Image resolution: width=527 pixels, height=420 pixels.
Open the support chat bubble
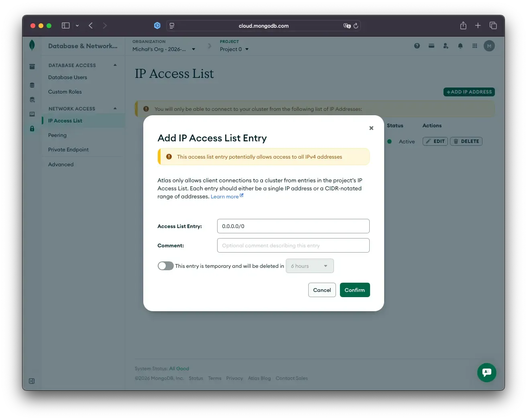tap(487, 373)
